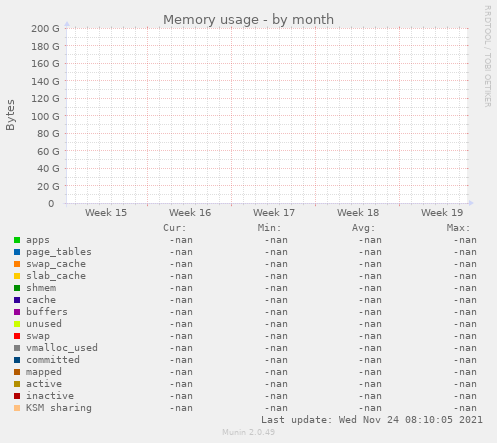Click the shmem dark green swatch
497x443 pixels.
pos(17,288)
